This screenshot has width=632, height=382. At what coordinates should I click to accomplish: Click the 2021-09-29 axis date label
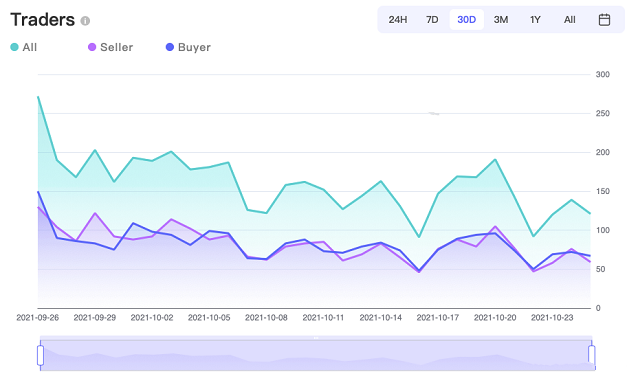pyautogui.click(x=95, y=318)
